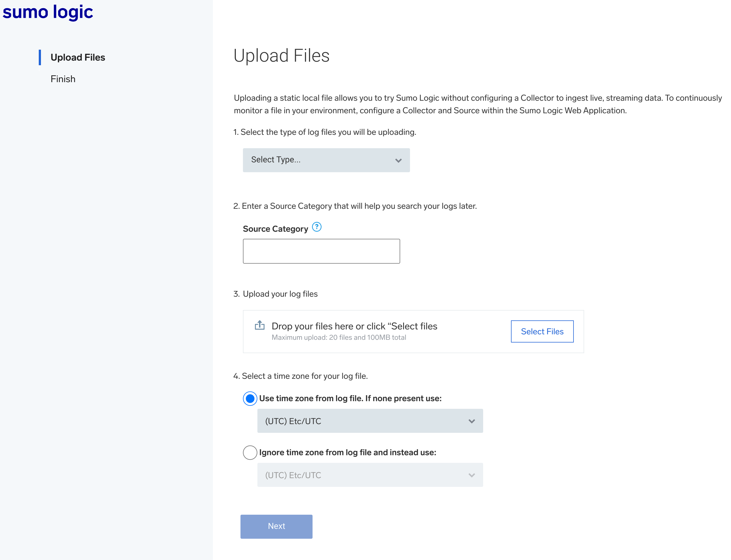The height and width of the screenshot is (560, 731).
Task: Select 'Ignore time zone from log file' radio
Action: click(250, 452)
